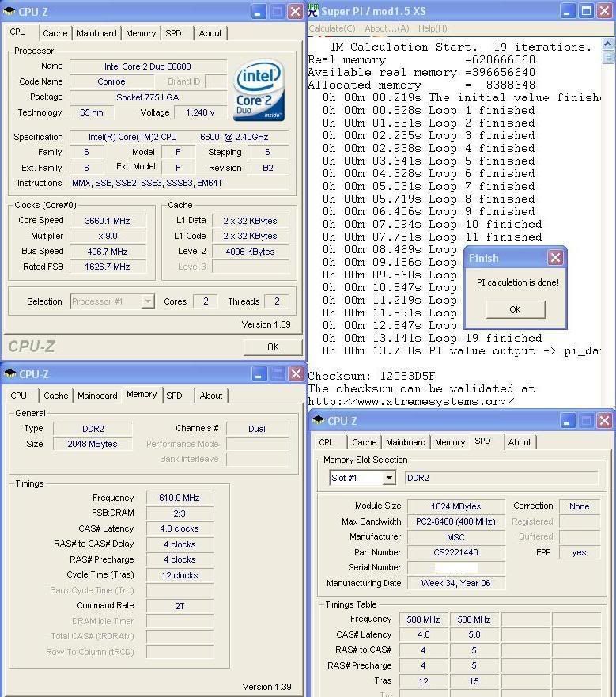The height and width of the screenshot is (697, 616).
Task: Open About tab in SPD CPU-Z window
Action: 519,442
